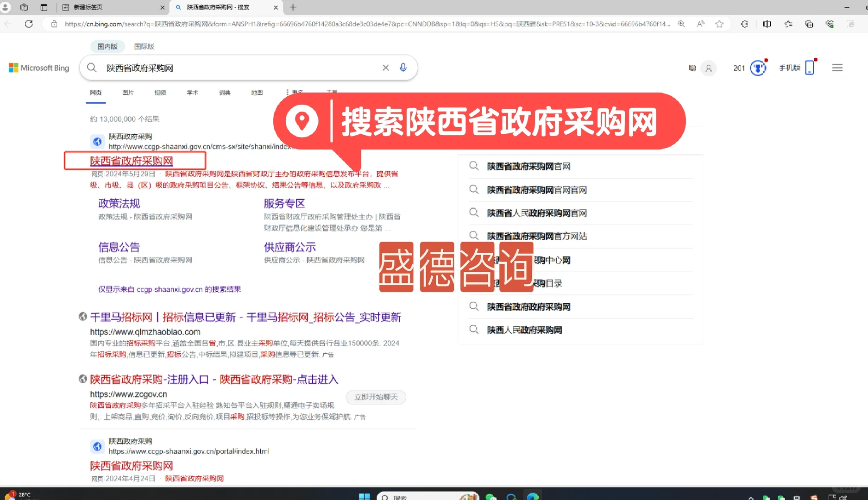Select the 视频 search tab

(160, 92)
